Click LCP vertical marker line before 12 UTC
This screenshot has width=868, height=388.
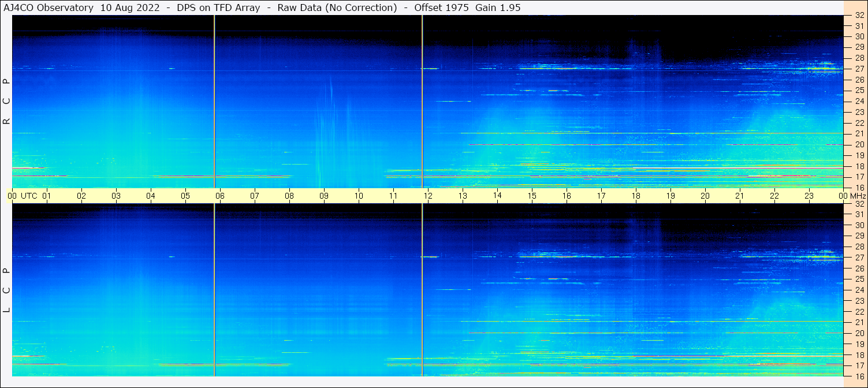(x=422, y=290)
